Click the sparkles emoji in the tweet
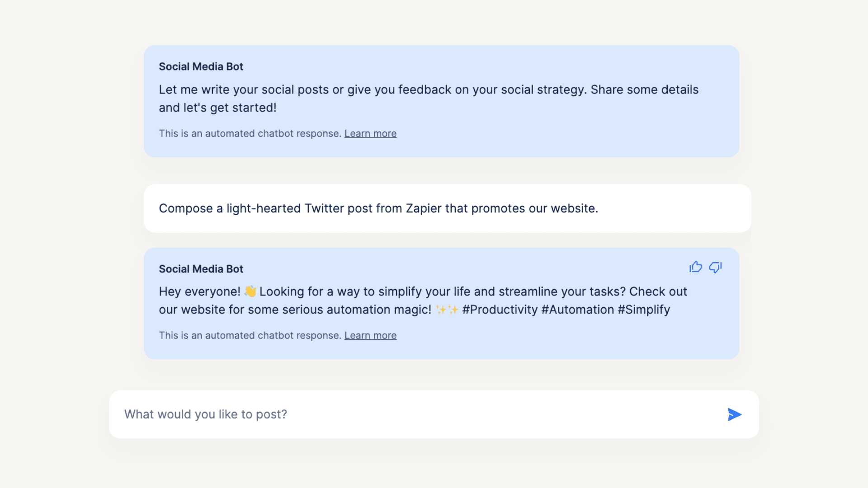Screen dimensions: 868x488 [447, 310]
